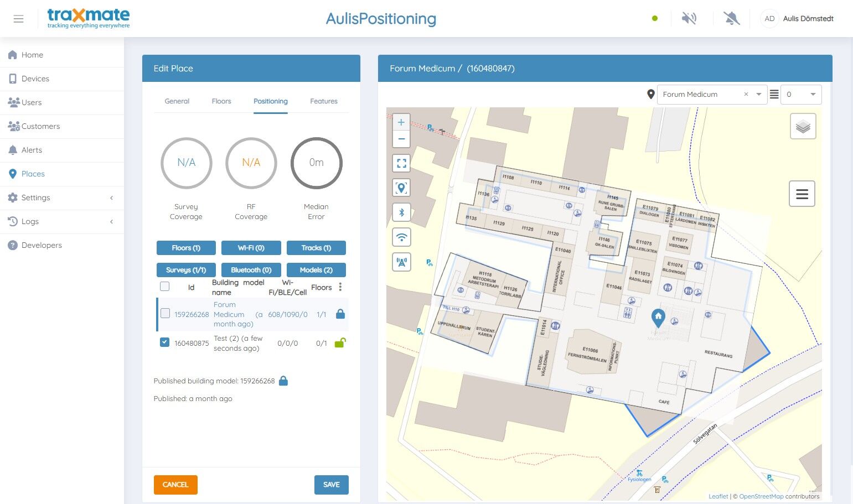Click the blue lock on model 159266268
853x504 pixels.
click(x=340, y=314)
